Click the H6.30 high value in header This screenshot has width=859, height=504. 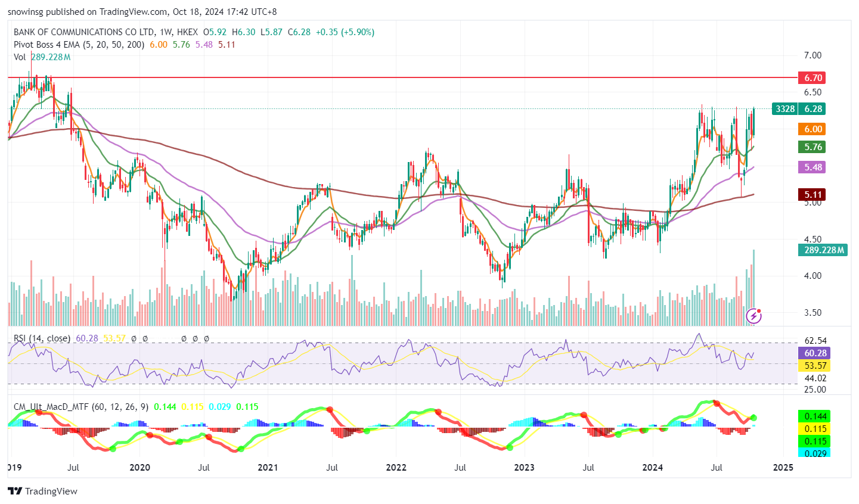243,32
